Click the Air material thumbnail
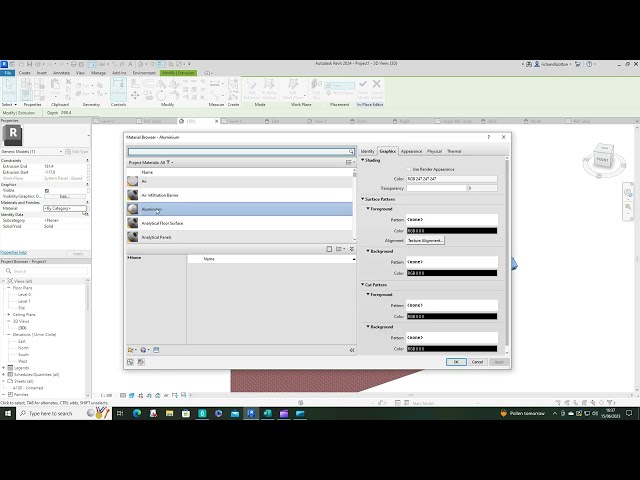640x480 pixels. [x=133, y=181]
